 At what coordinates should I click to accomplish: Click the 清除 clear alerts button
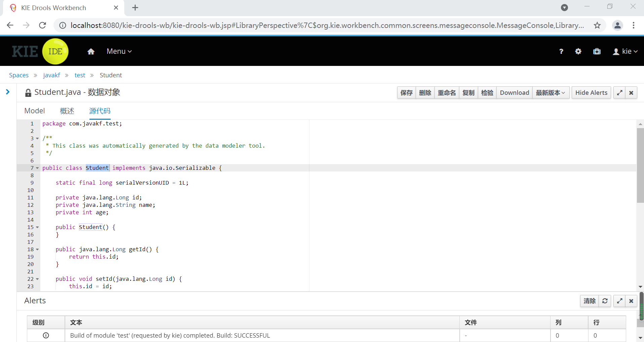tap(590, 301)
